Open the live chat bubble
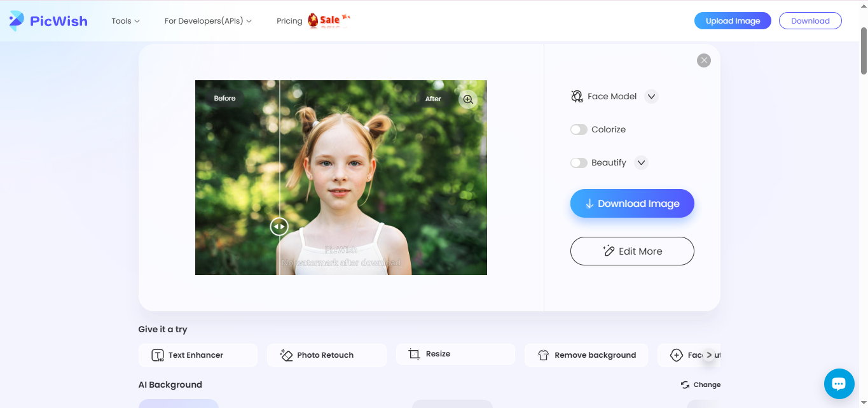The height and width of the screenshot is (408, 868). (839, 383)
